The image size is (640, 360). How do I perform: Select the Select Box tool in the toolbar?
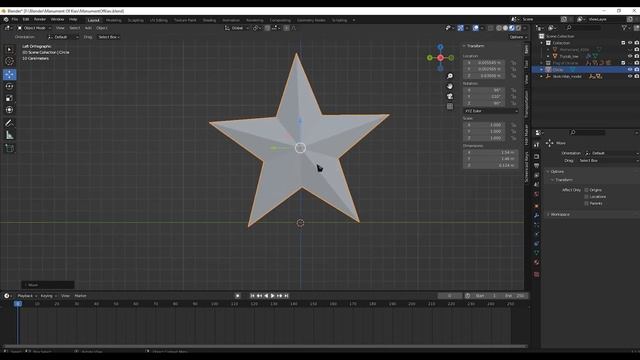tap(9, 49)
